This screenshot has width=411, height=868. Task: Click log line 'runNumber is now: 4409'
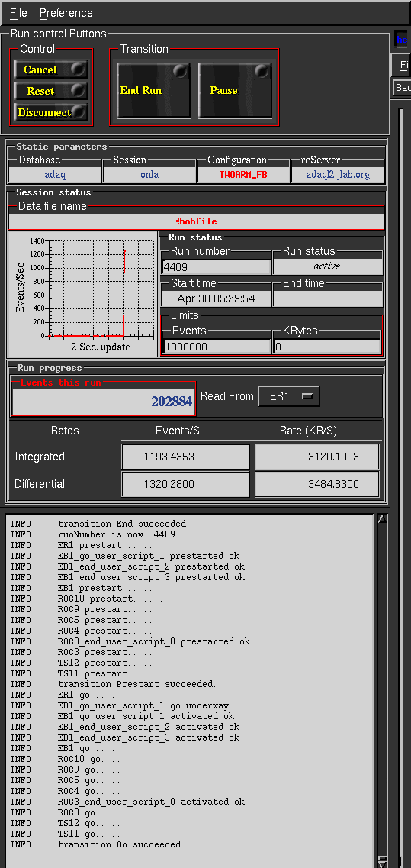pyautogui.click(x=117, y=534)
